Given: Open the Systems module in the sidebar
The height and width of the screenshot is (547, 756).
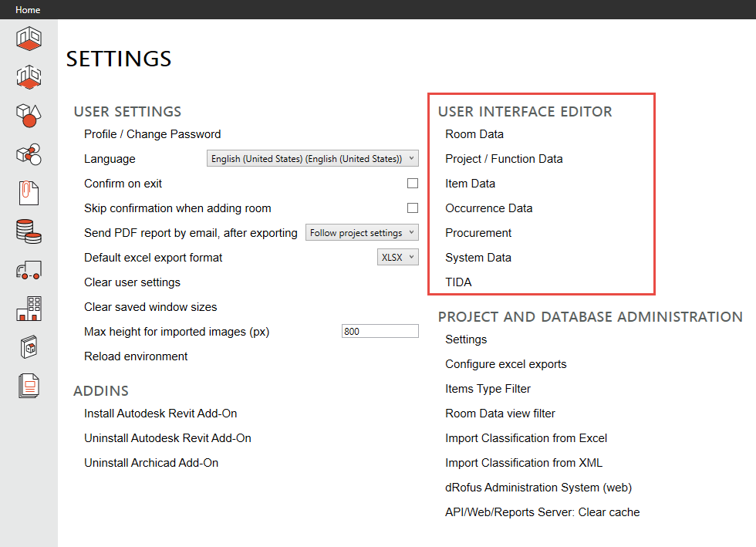Looking at the screenshot, I should [x=29, y=154].
